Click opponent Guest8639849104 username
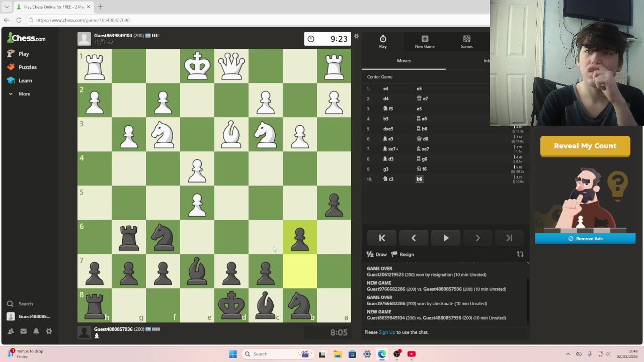The height and width of the screenshot is (362, 644). pos(113,36)
